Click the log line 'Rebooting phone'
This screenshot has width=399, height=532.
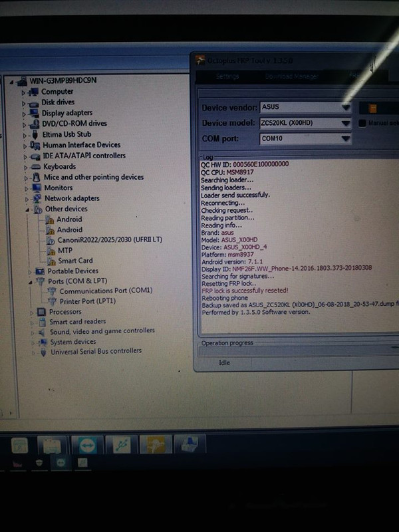pos(225,298)
